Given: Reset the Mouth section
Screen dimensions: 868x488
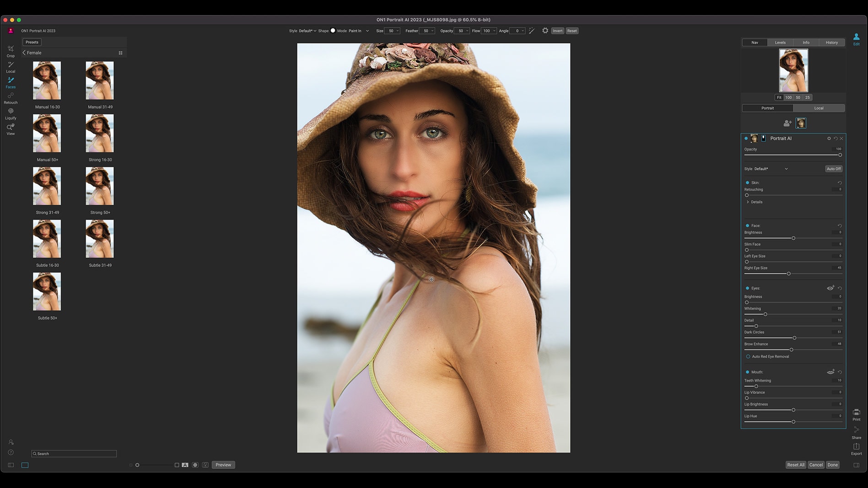Looking at the screenshot, I should pos(840,372).
